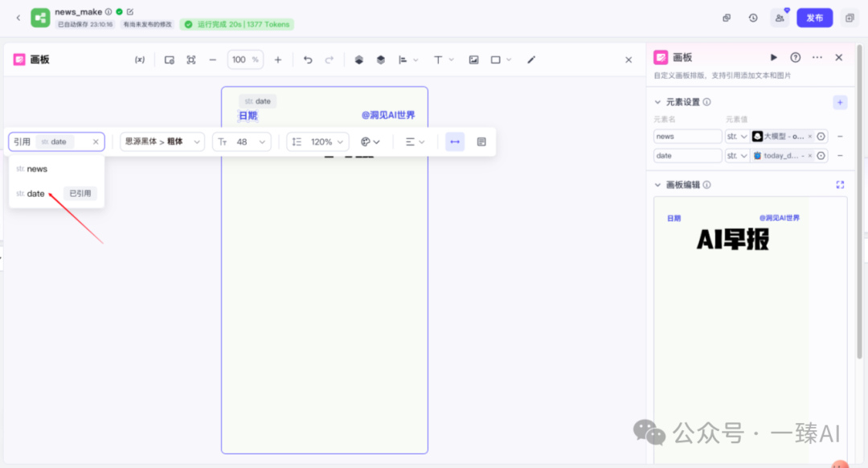The width and height of the screenshot is (868, 468).
Task: Click the 发布 publish button
Action: click(x=814, y=18)
